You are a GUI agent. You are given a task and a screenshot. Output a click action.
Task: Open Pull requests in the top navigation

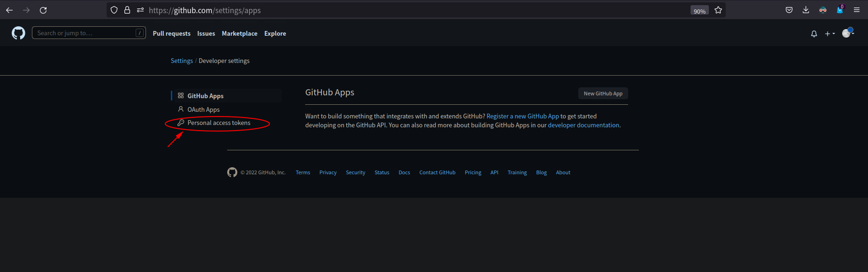(171, 33)
